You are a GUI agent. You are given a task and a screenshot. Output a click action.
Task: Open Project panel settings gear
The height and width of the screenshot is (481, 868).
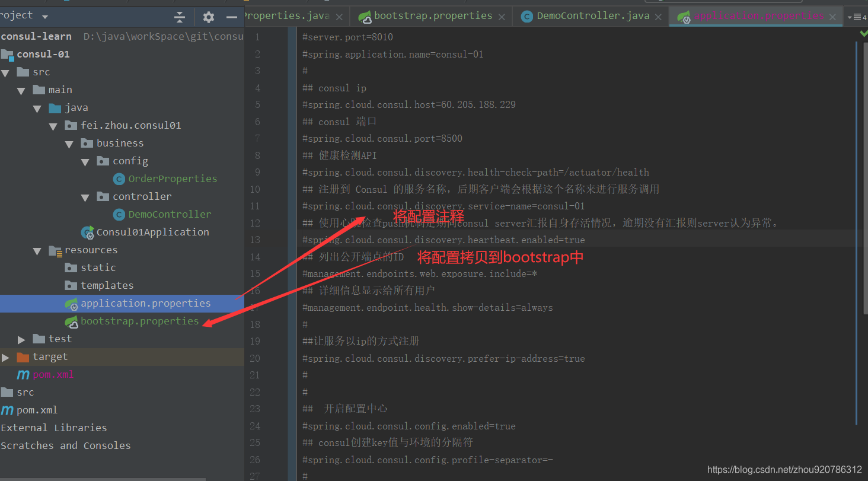click(208, 17)
